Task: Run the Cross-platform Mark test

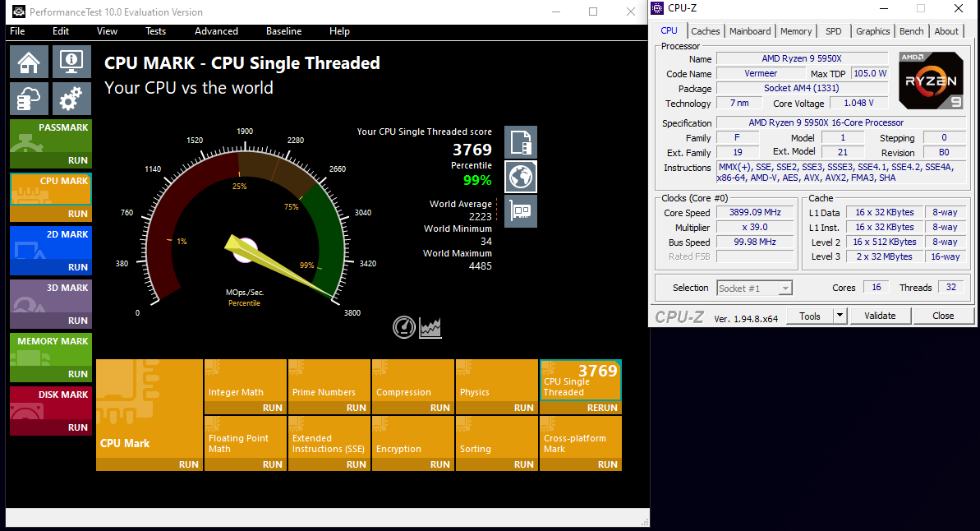Action: [581, 464]
